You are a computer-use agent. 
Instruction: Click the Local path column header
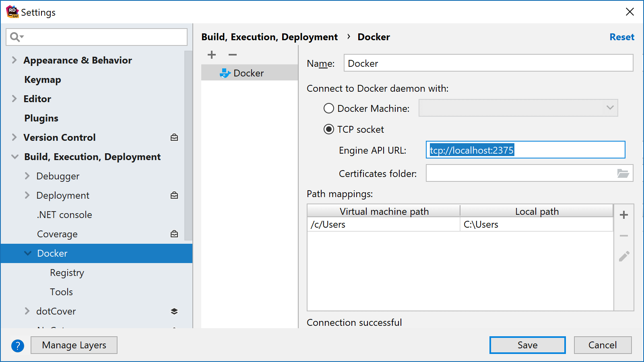[x=537, y=211]
